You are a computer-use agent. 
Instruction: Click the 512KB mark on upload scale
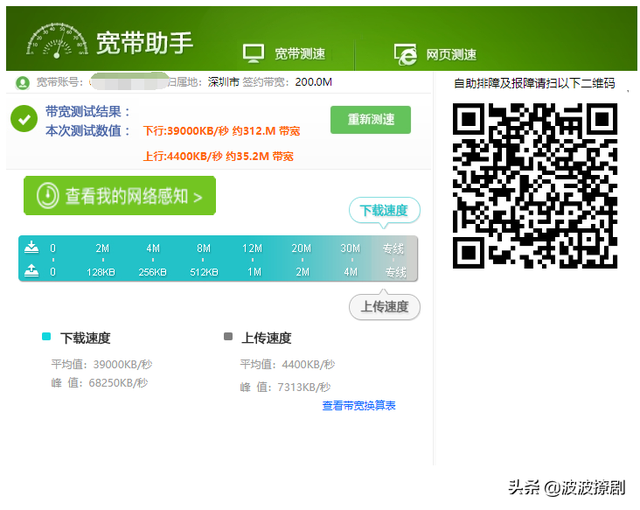click(204, 272)
